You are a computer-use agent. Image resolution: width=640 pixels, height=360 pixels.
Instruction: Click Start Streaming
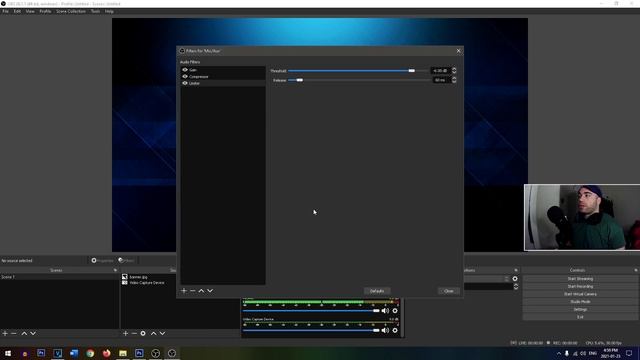(580, 279)
